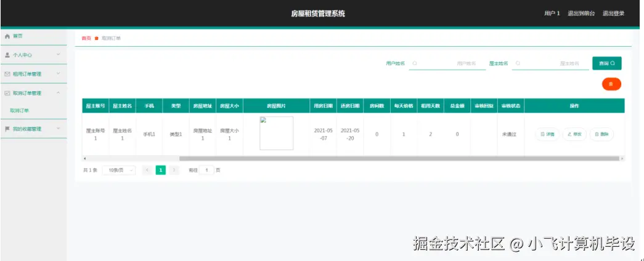Click the 审核状态 column header

pos(511,105)
